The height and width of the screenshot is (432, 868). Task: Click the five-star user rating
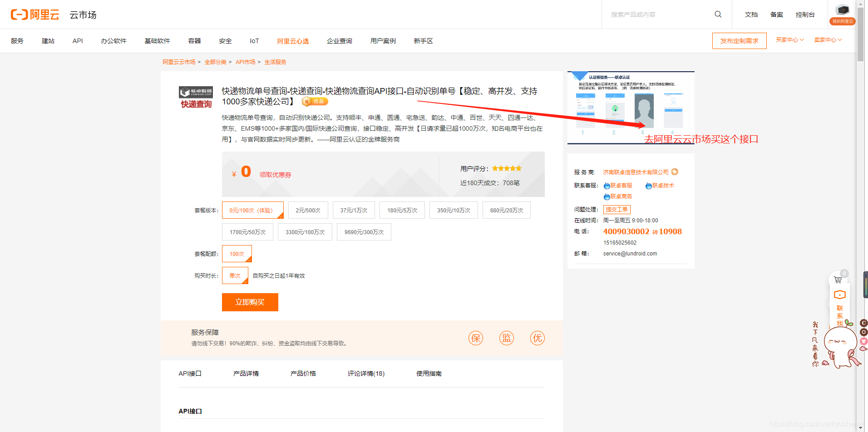[x=507, y=168]
